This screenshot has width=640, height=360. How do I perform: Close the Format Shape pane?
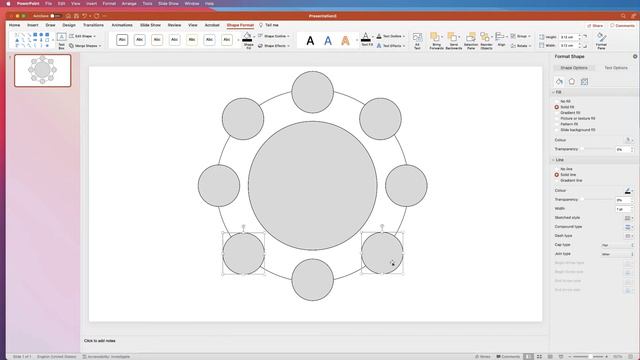tap(635, 56)
